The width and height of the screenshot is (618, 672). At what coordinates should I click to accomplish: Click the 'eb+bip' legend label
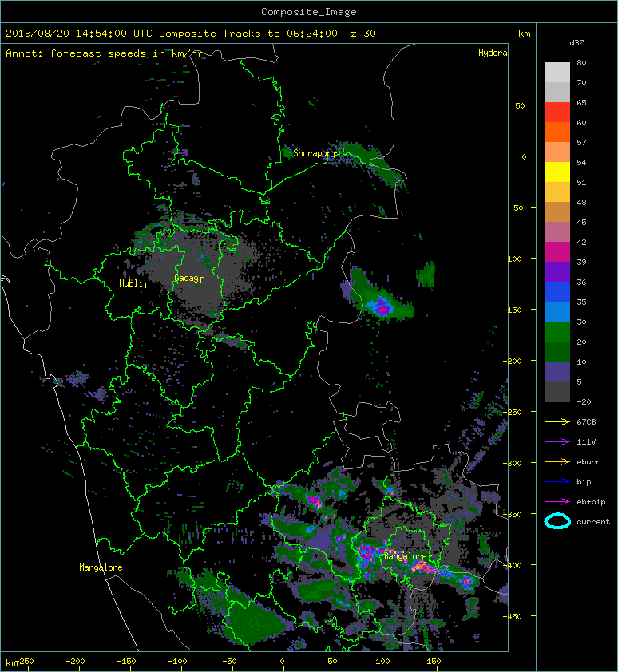coord(591,501)
